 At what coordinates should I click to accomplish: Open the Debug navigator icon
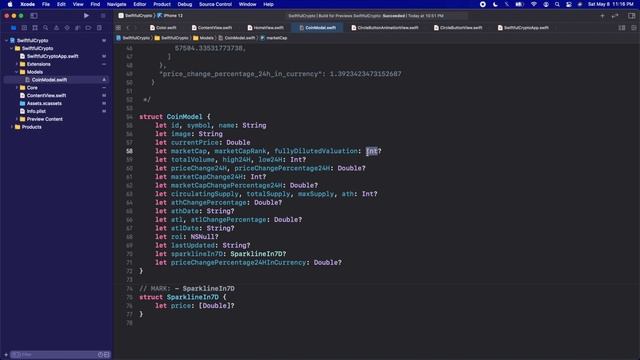78,28
